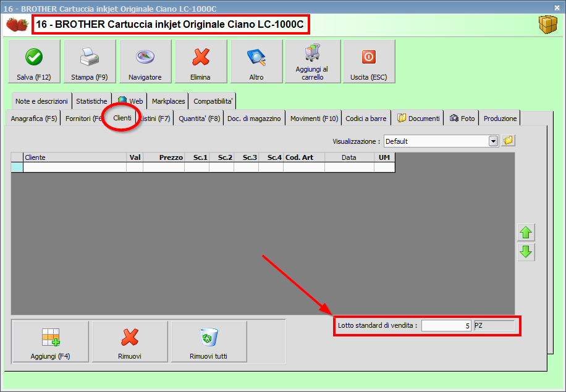The height and width of the screenshot is (392, 566).
Task: Click the strawberry application icon
Action: (17, 25)
